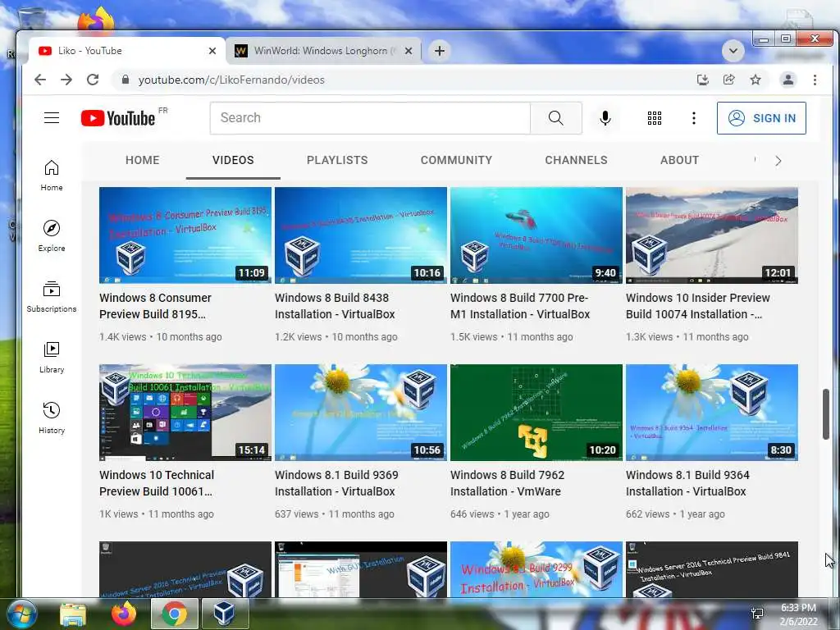Open the Windows Server 2016 Build 9841 thumbnail
The image size is (840, 630).
pos(712,569)
